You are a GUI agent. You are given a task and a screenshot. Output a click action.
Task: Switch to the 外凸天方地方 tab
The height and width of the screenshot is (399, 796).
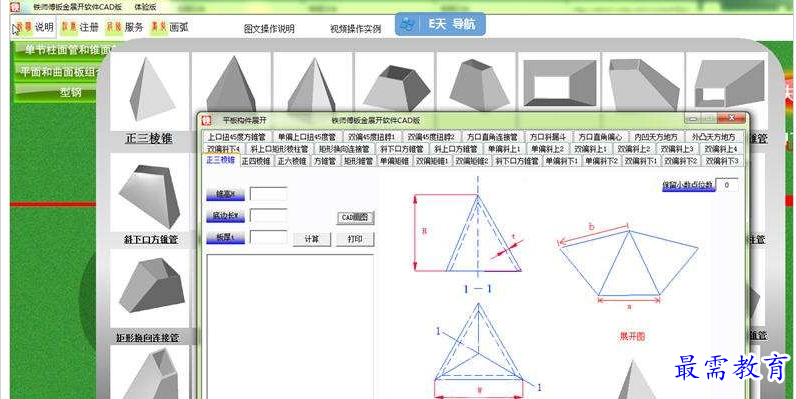click(x=713, y=137)
